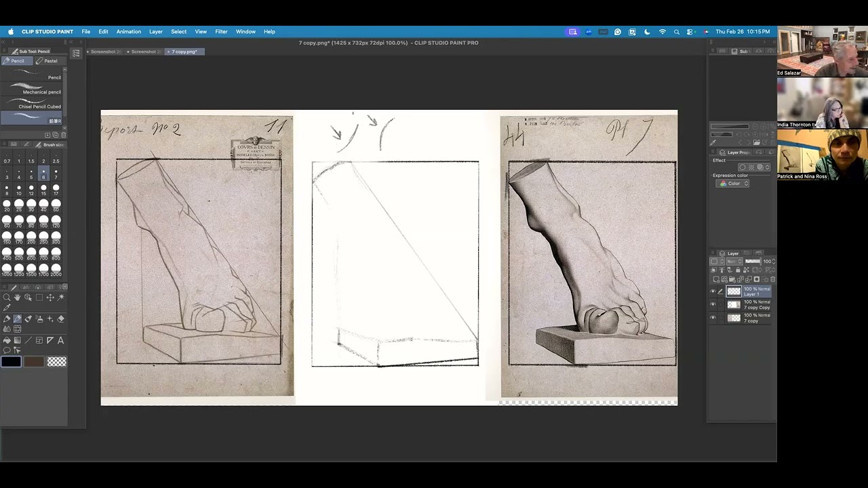The image size is (868, 488).
Task: Toggle tone effect icon in Layer Property
Action: pos(751,167)
